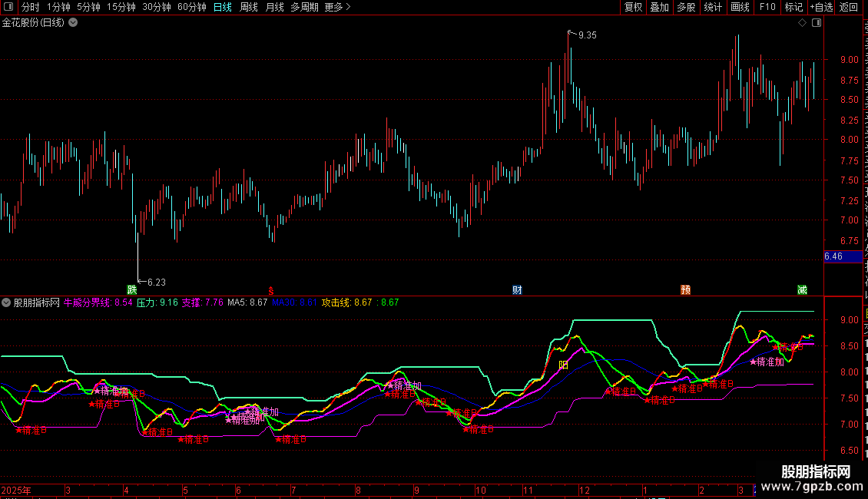The width and height of the screenshot is (868, 499).
Task: Switch to the 周线 weekly period
Action: pyautogui.click(x=249, y=7)
